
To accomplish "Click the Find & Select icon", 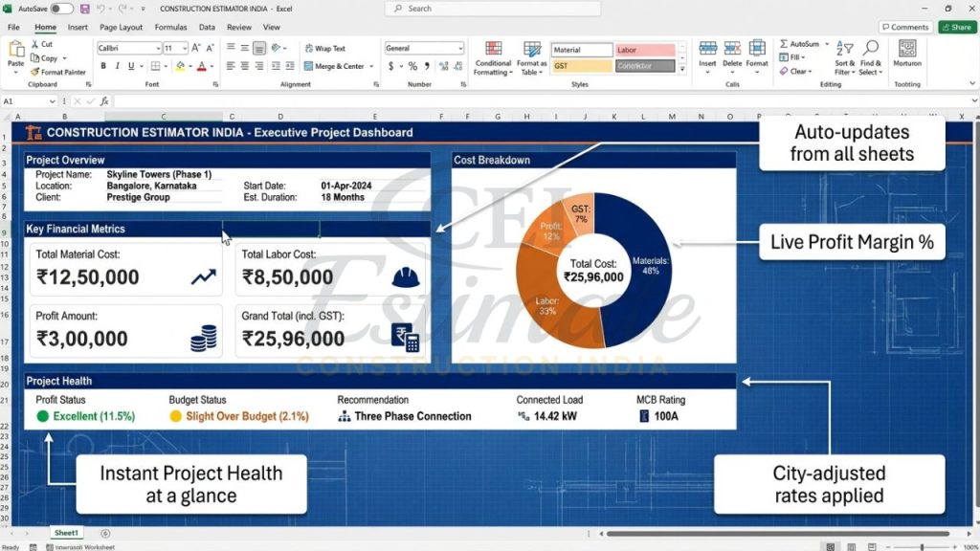I will pyautogui.click(x=869, y=57).
